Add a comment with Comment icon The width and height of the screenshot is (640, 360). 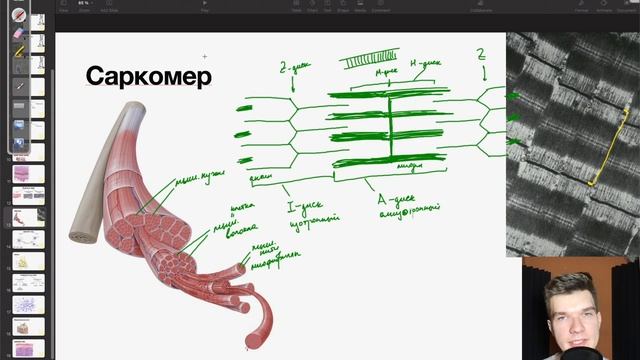pos(380,6)
